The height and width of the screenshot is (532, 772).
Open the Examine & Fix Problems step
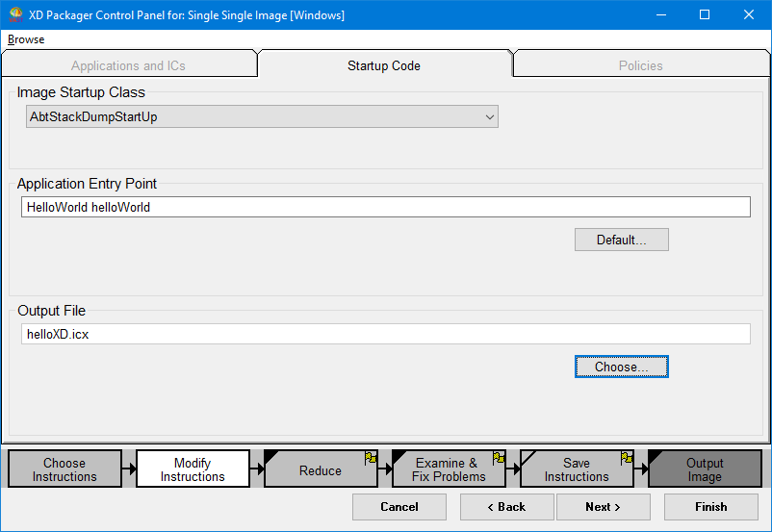[448, 469]
